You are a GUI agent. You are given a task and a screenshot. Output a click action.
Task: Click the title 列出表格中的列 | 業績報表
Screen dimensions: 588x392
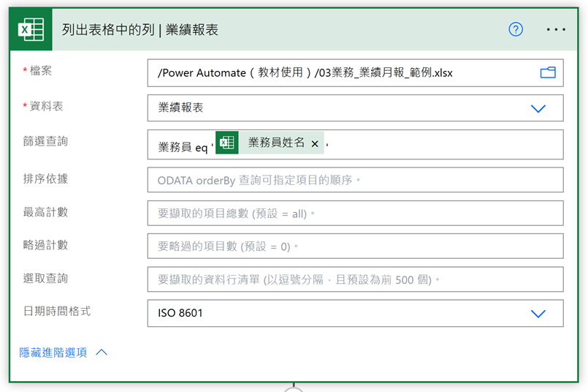coord(140,30)
